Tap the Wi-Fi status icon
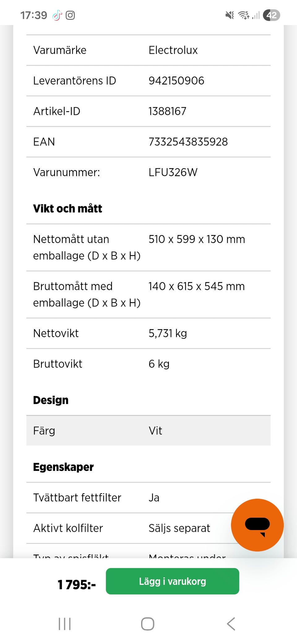297x644 pixels. (243, 15)
